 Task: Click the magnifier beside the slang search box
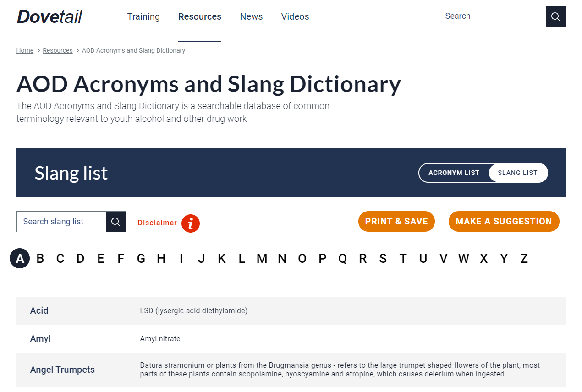tap(116, 222)
